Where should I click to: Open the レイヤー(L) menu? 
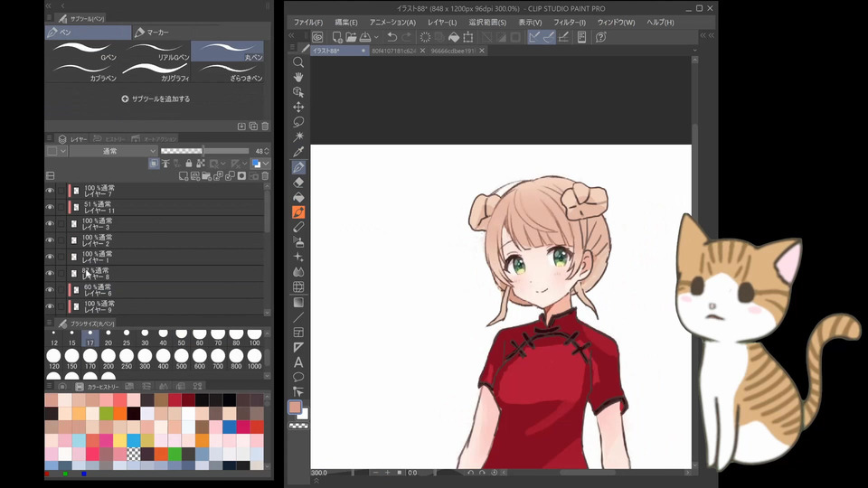pyautogui.click(x=442, y=22)
